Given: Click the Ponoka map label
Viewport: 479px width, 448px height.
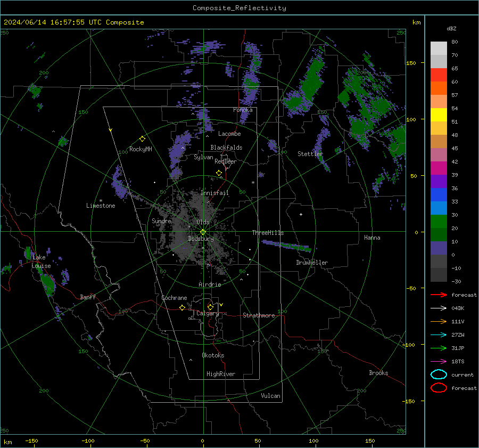Looking at the screenshot, I should click(243, 110).
